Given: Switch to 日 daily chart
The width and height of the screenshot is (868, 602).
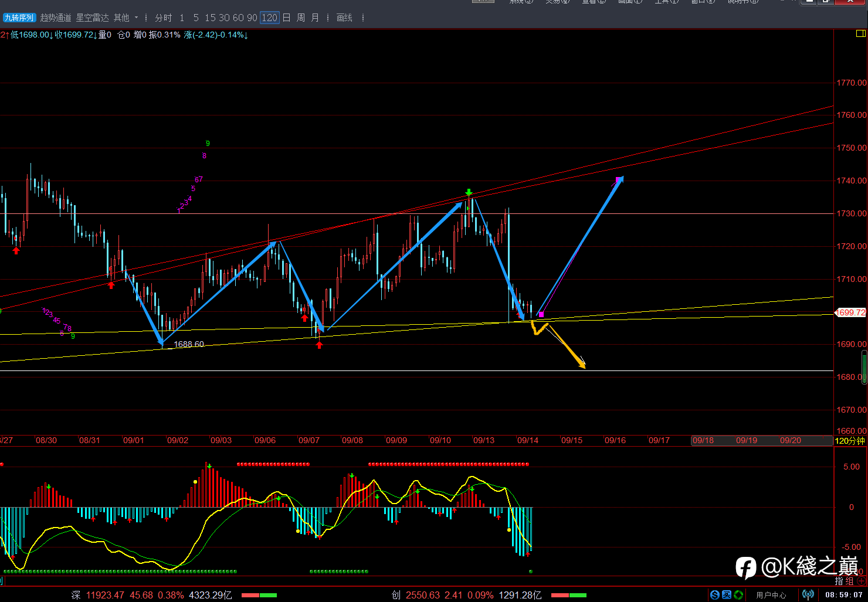Looking at the screenshot, I should point(286,18).
